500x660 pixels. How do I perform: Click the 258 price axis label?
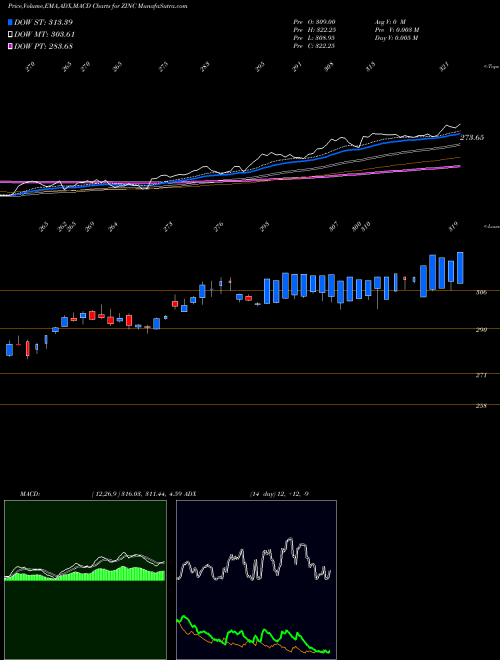coord(481,406)
